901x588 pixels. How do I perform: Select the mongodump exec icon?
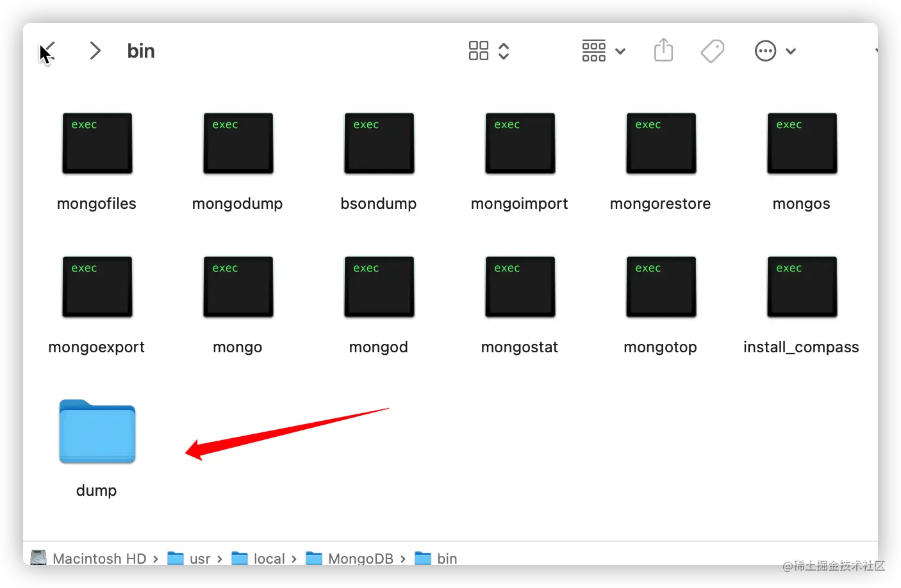(x=238, y=143)
